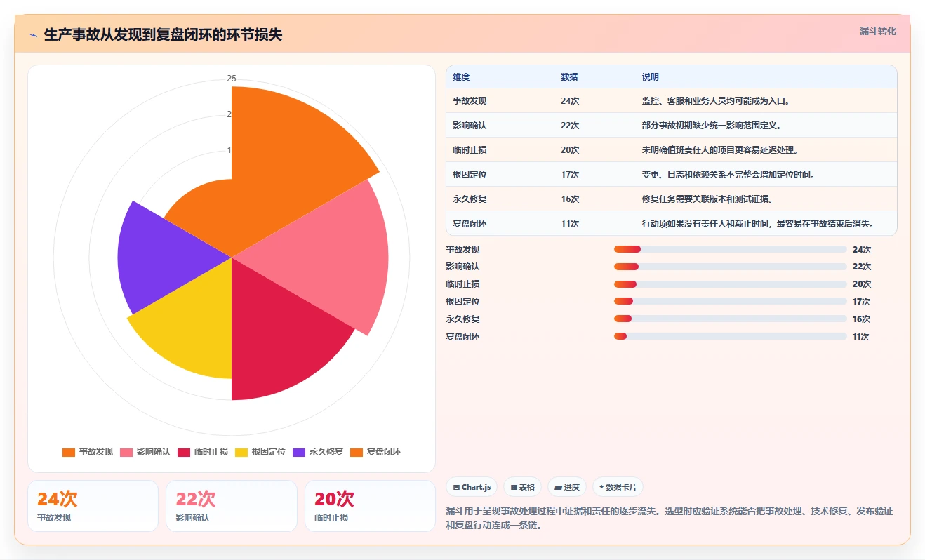The image size is (925, 560).
Task: Toggle the 事故发现 legend item
Action: click(88, 452)
